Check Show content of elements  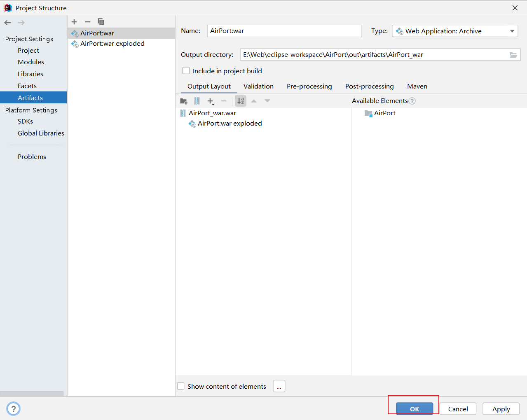click(181, 386)
